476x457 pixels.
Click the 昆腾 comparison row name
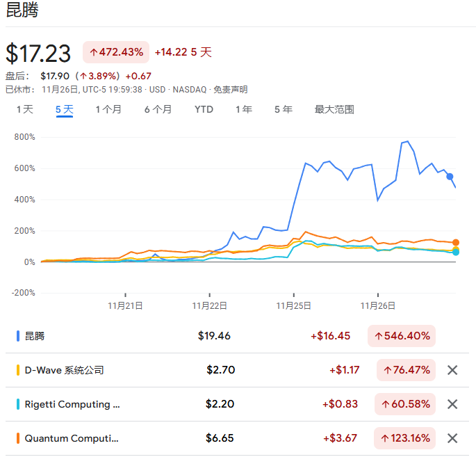pos(35,336)
